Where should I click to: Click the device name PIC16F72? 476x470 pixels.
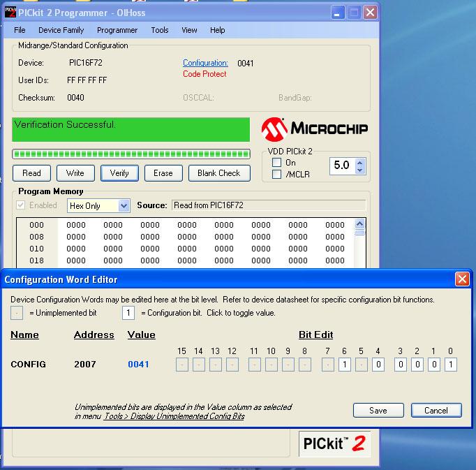click(86, 63)
